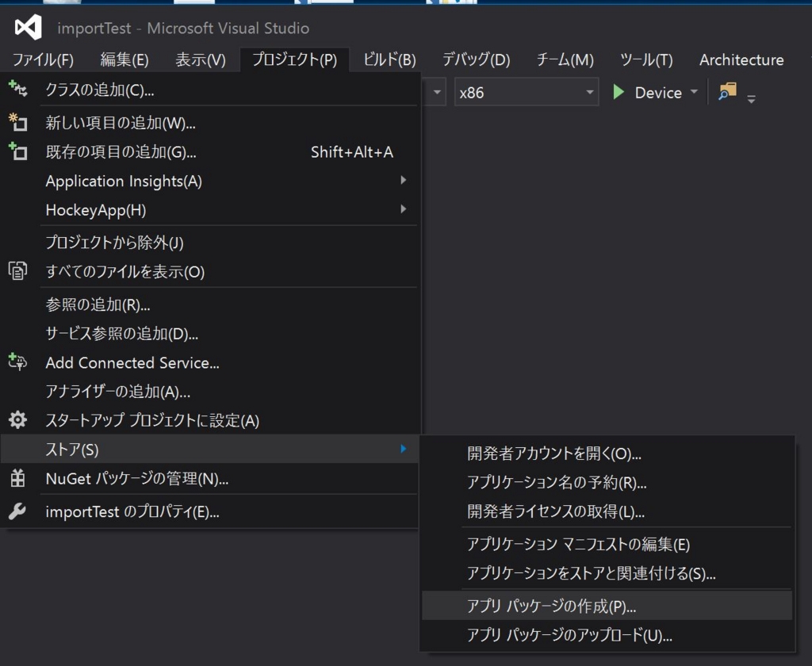Choose アプリケーション マニフェストの編集(E)

click(607, 544)
